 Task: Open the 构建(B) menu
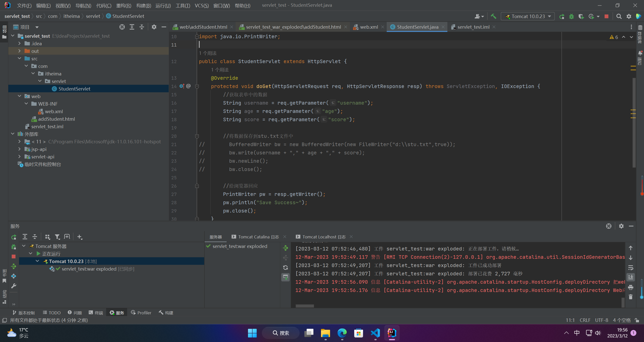click(144, 5)
